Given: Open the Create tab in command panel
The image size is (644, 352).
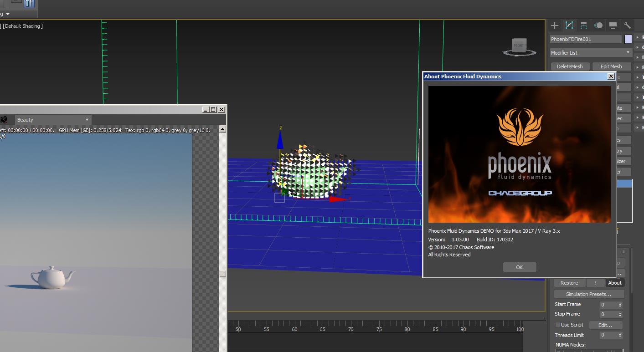Looking at the screenshot, I should click(555, 26).
